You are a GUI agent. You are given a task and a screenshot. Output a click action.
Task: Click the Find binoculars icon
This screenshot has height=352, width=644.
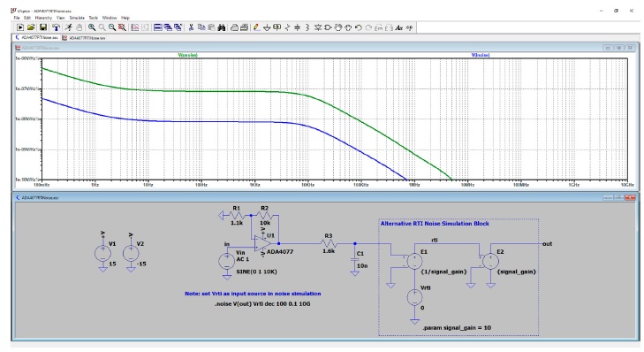coord(222,27)
